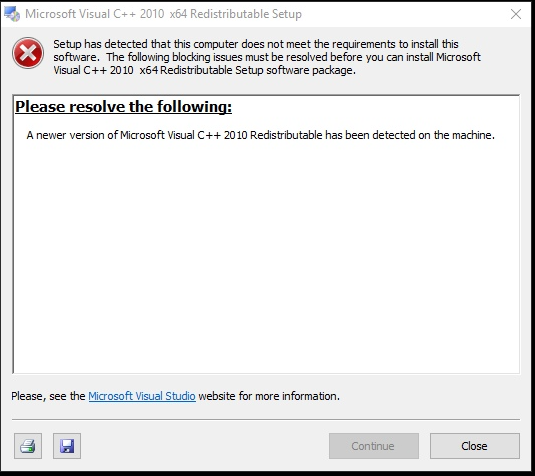
Task: Click the setup installer icon in title bar
Action: coord(12,14)
